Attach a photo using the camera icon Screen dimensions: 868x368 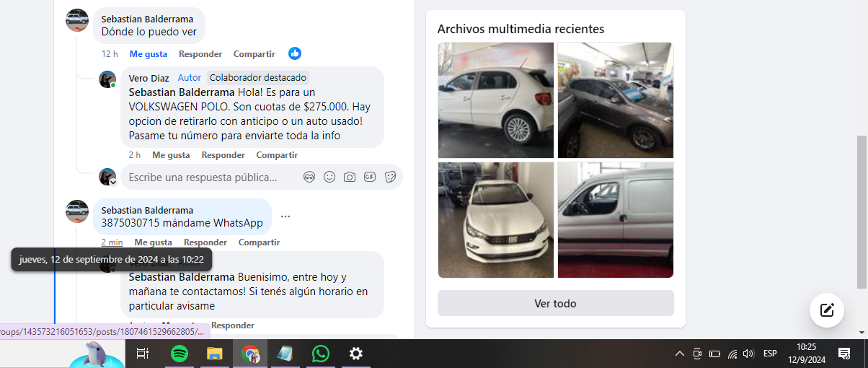(x=350, y=177)
